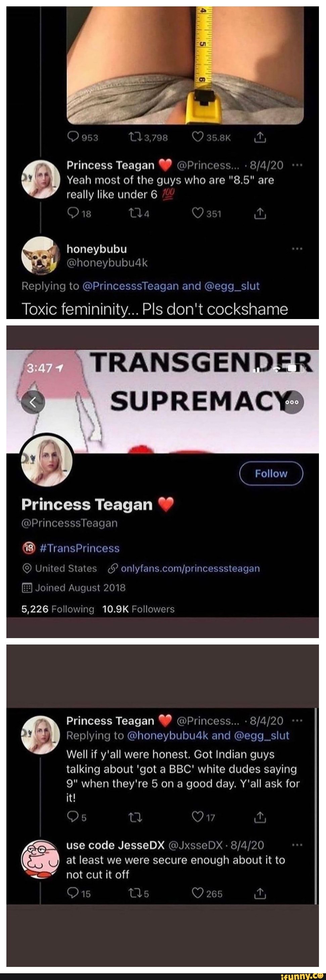View the 5,226 Following list
Screen dimensions: 326x980
click(x=58, y=609)
